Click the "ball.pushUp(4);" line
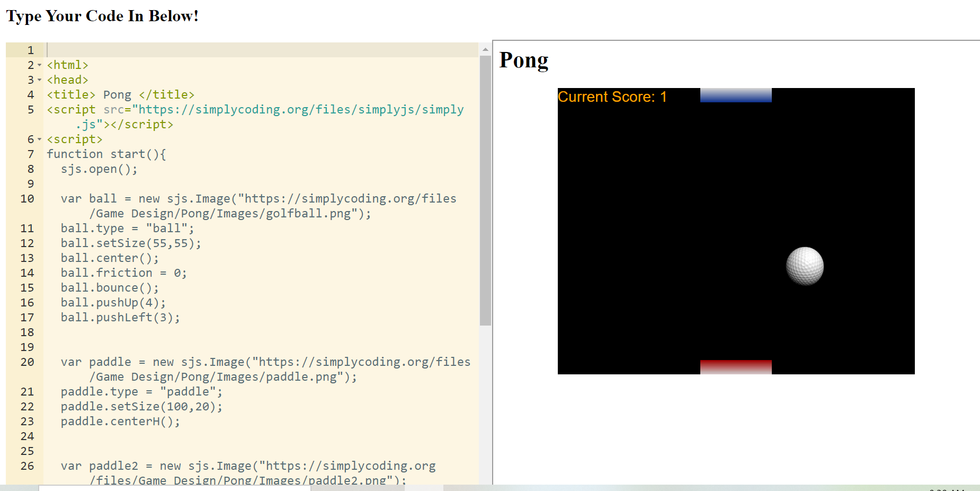The height and width of the screenshot is (491, 980). [x=113, y=303]
